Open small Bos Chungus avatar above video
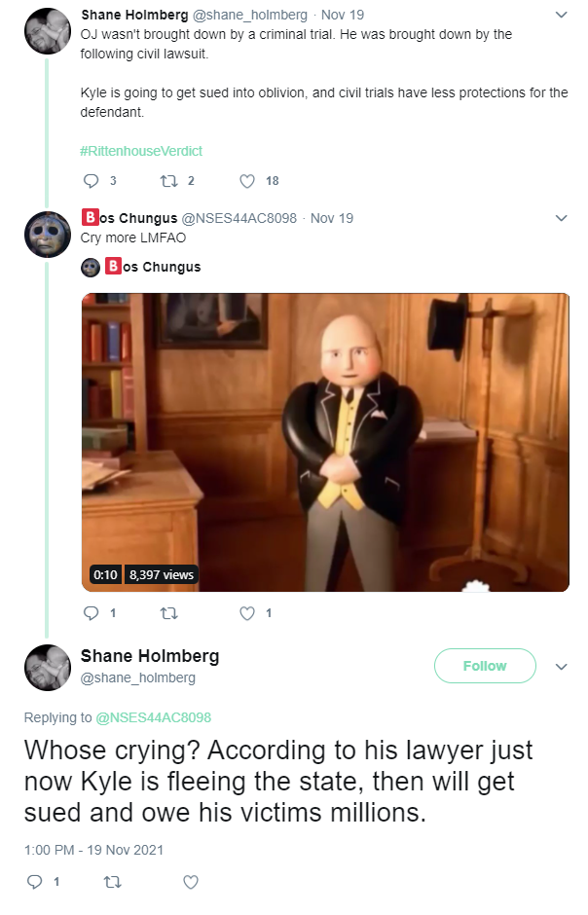Screen dimensions: 588x915 click(91, 268)
